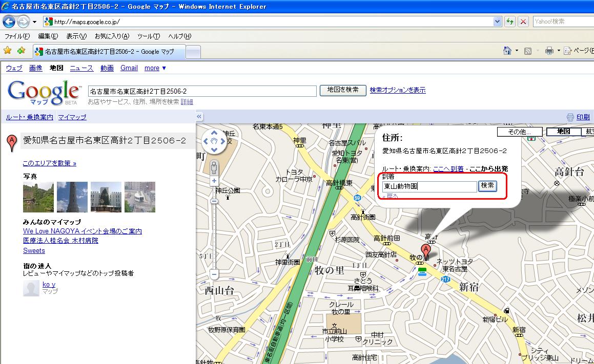This screenshot has height=364, width=594.
Task: Pan map right with the right arrow
Action: click(x=223, y=141)
